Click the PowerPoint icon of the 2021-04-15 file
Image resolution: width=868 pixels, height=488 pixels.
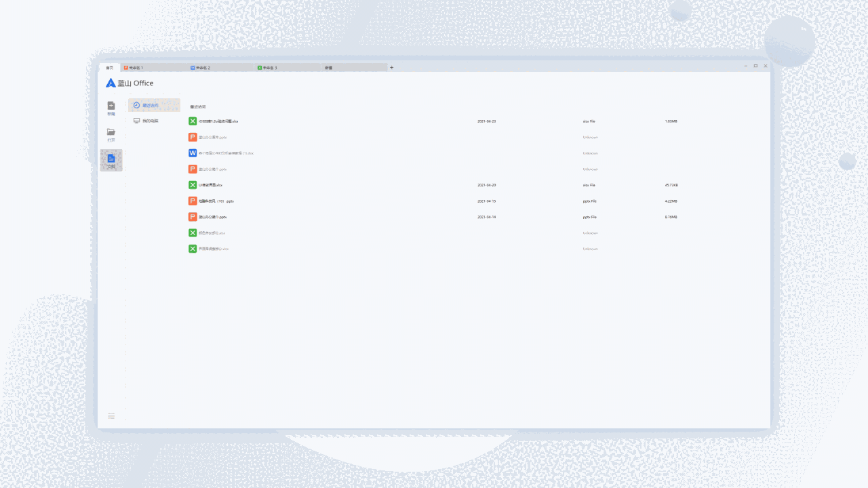[193, 201]
